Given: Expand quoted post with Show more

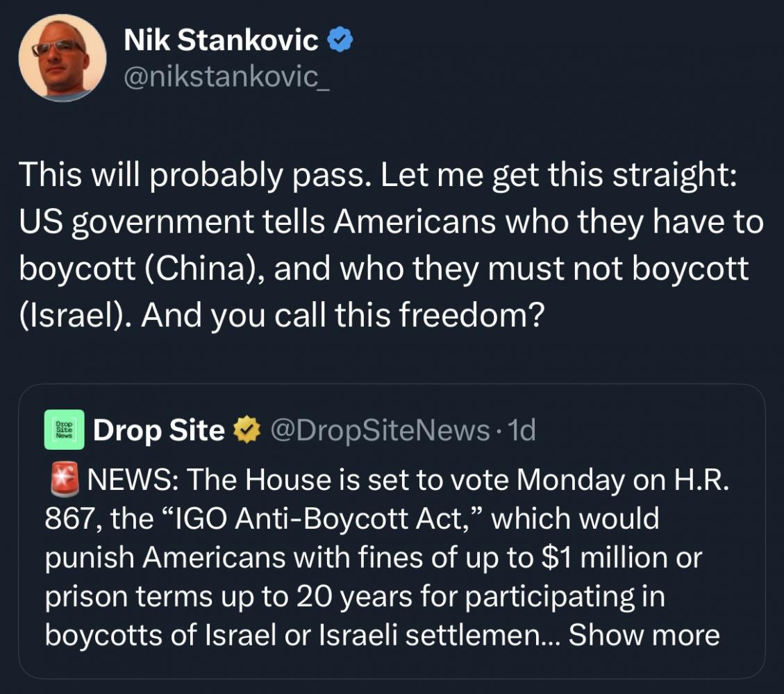Looking at the screenshot, I should click(644, 634).
